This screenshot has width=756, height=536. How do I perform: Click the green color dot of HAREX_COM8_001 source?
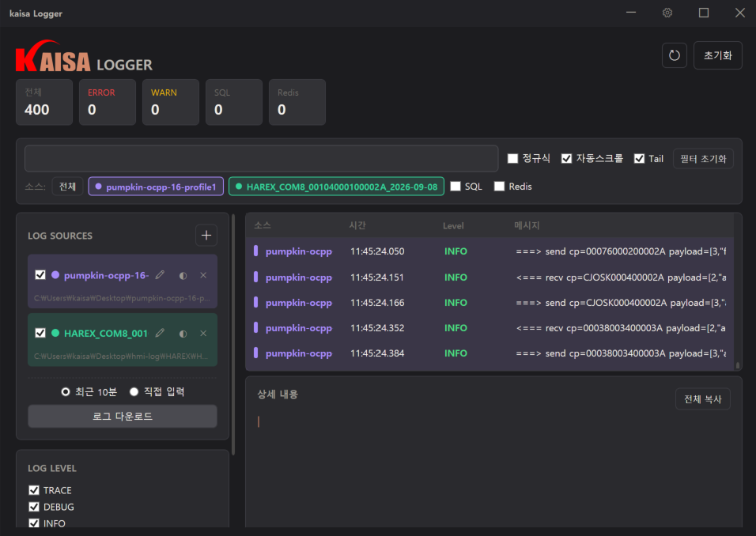pos(55,333)
